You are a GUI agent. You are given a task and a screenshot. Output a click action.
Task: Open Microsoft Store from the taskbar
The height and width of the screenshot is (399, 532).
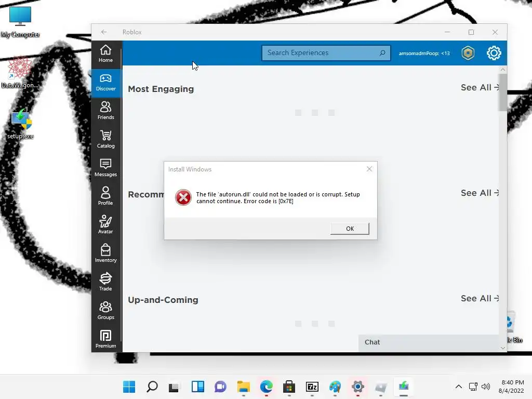(289, 387)
